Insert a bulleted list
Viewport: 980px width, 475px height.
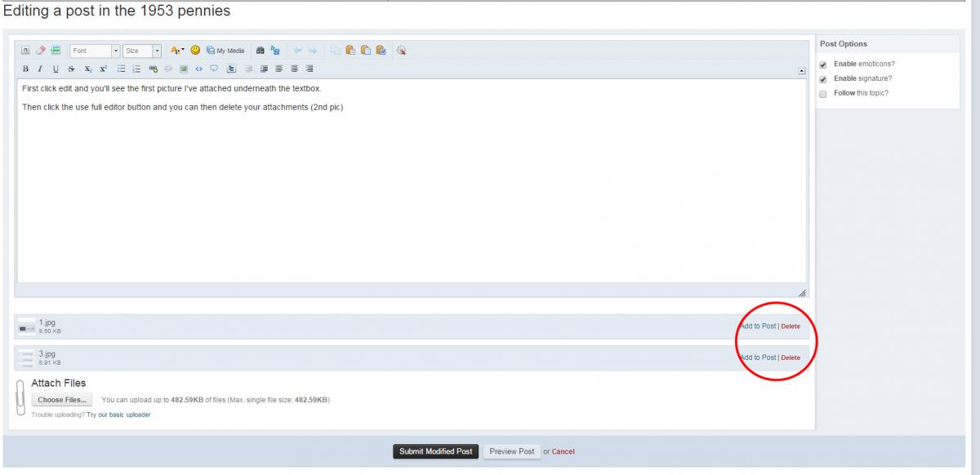point(121,69)
